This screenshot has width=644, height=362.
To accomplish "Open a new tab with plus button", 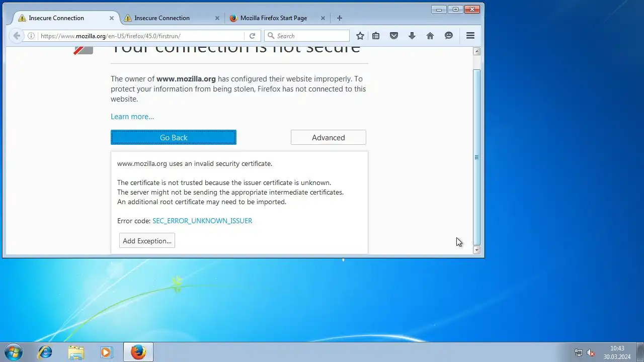I will click(x=340, y=18).
